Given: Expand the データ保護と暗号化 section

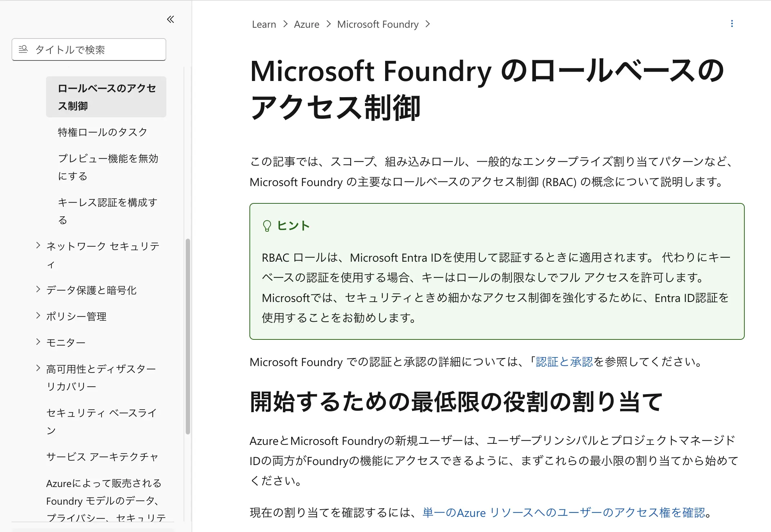Looking at the screenshot, I should pyautogui.click(x=38, y=289).
